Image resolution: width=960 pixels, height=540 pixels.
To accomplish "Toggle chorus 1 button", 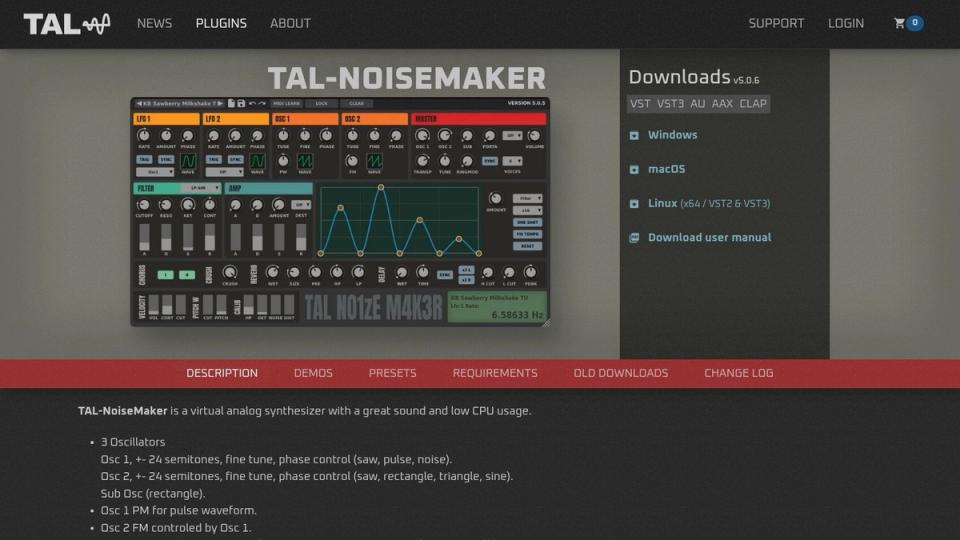I will (165, 275).
